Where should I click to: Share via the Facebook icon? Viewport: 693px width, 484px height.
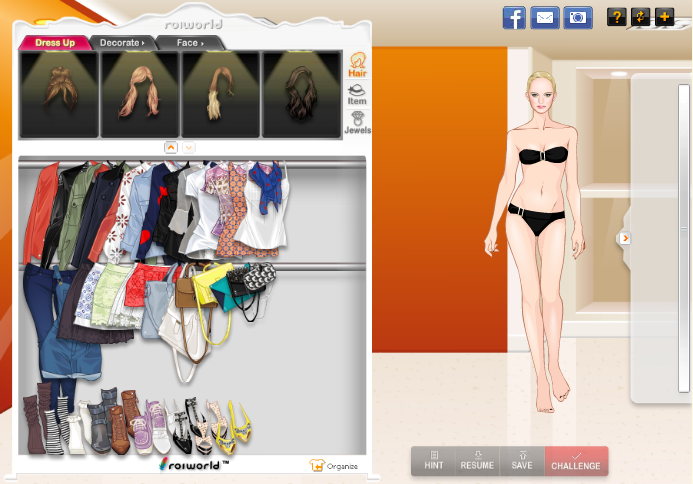(x=514, y=17)
